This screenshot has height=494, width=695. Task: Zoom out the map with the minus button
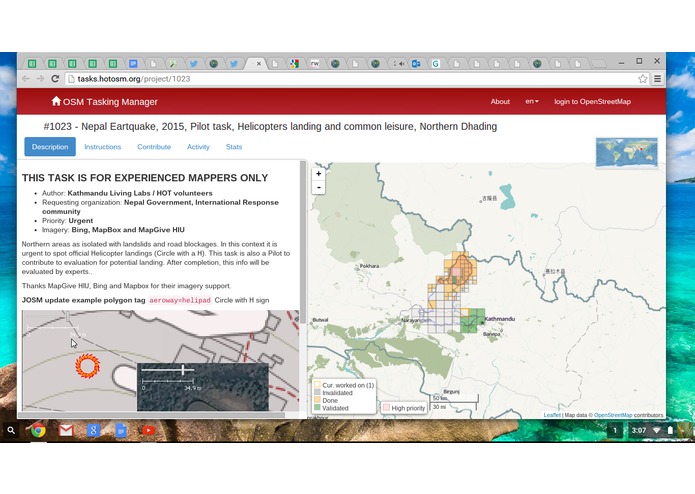tap(318, 187)
